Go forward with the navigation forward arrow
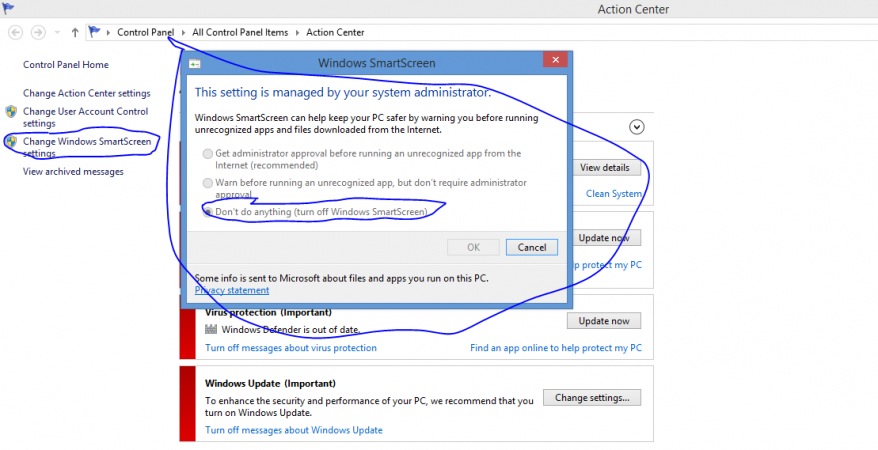Screen dimensions: 878x450 pos(38,32)
